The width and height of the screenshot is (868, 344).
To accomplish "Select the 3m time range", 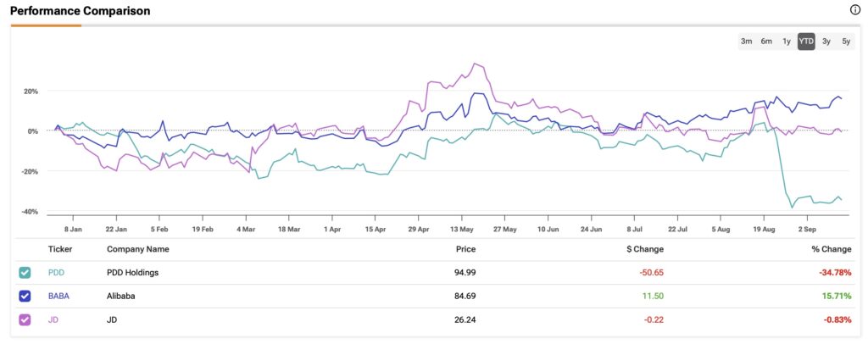I will tap(746, 42).
